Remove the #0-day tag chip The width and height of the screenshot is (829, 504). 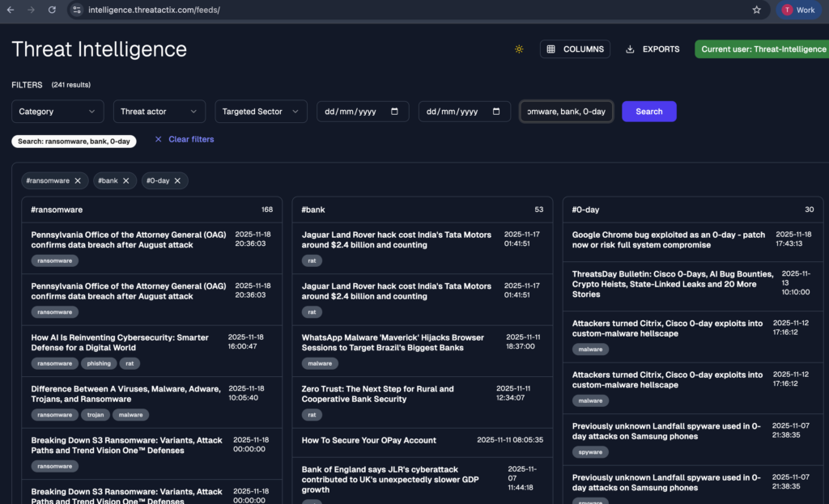tap(177, 180)
